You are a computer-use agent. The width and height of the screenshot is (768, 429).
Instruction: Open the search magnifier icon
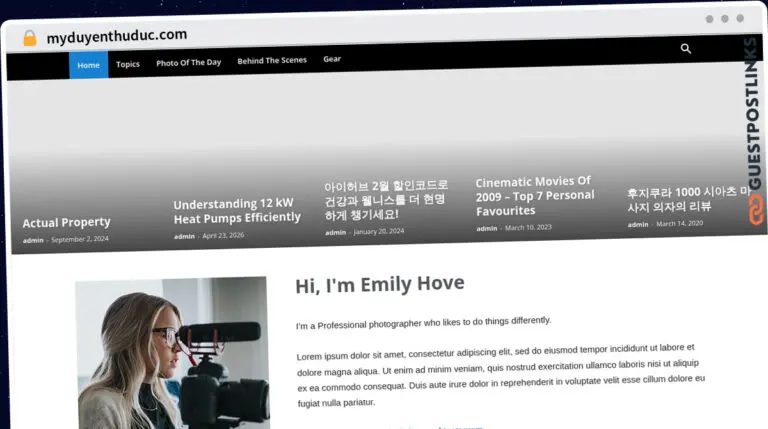click(686, 48)
